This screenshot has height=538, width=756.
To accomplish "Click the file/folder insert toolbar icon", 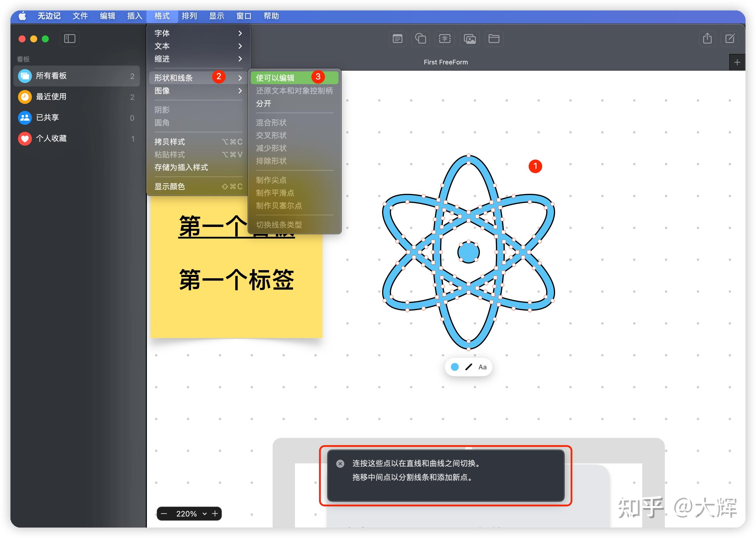I will point(494,39).
